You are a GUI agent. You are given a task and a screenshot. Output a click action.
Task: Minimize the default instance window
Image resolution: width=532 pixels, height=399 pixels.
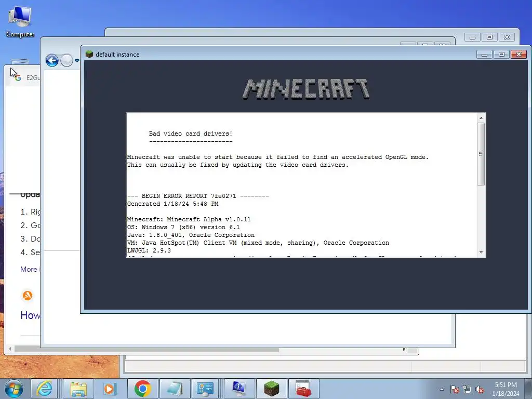pyautogui.click(x=485, y=54)
